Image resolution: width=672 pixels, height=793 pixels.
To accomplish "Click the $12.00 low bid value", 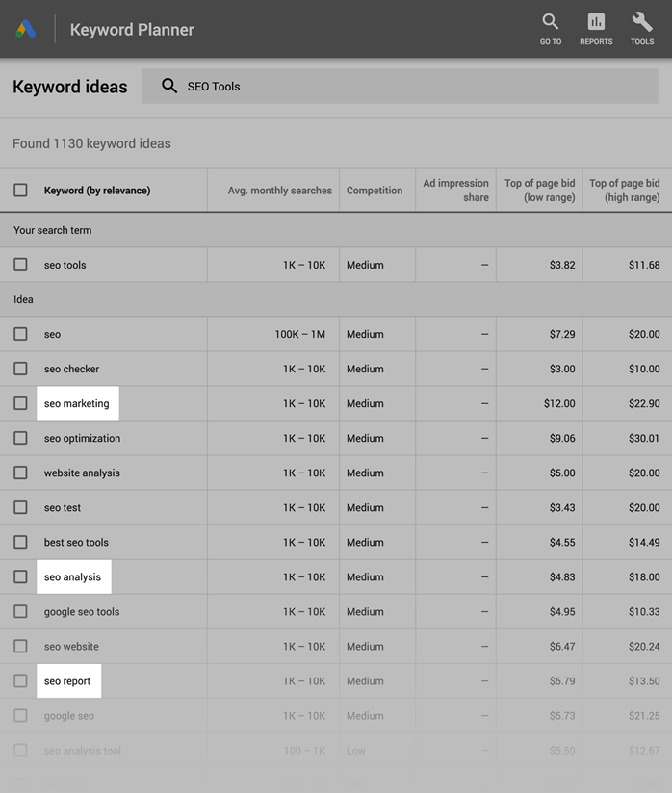I will [x=559, y=403].
